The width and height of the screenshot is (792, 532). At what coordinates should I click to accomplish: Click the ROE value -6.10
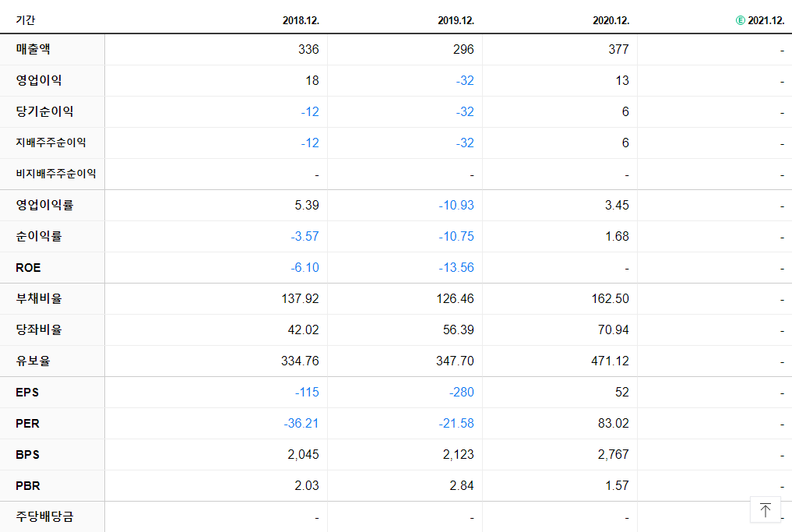[x=304, y=268]
